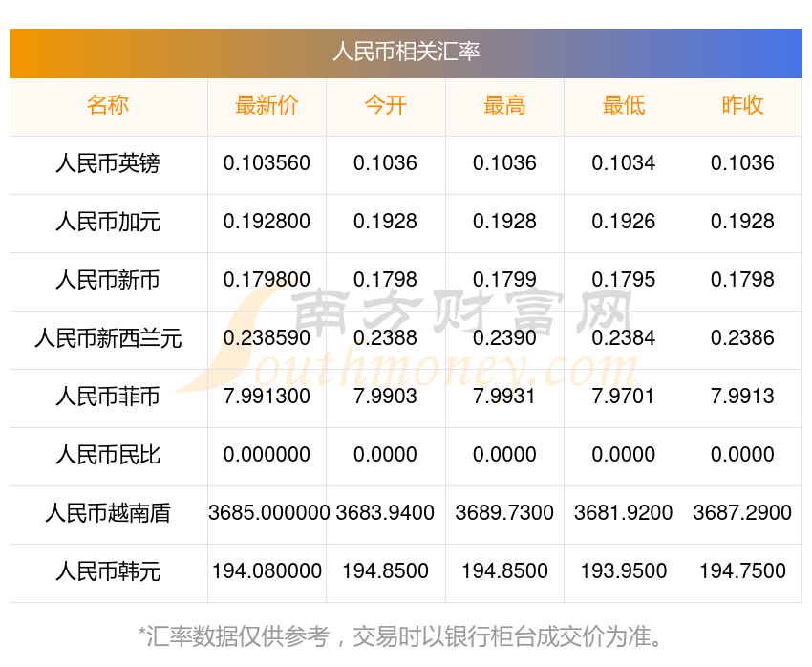The width and height of the screenshot is (812, 667).
Task: Click 人民币越南盾 open value 3683.9400
Action: coord(385,513)
